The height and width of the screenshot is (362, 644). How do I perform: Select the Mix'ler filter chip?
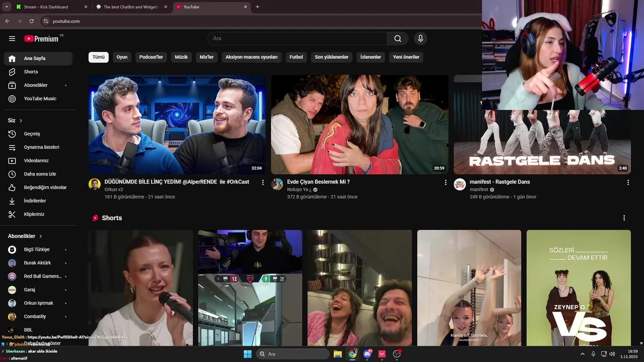pos(207,57)
